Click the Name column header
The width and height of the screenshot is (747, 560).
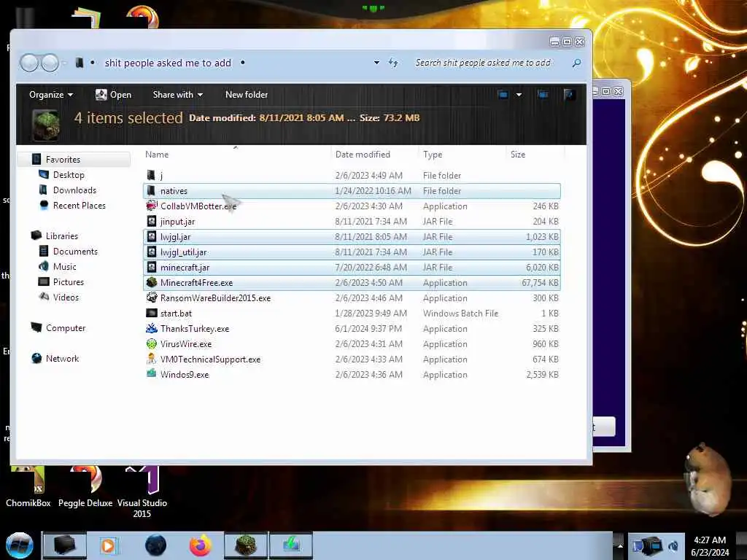(x=157, y=155)
